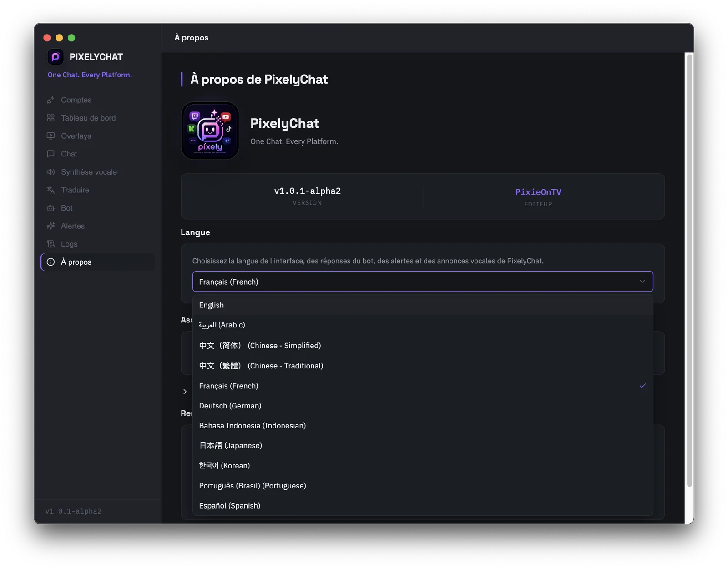Click the Traduire translate icon
The width and height of the screenshot is (728, 569).
(51, 190)
